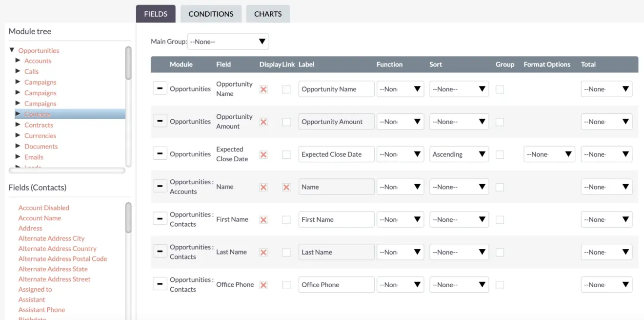Switch to the CONDITIONS tab
644x320 pixels.
tap(211, 14)
